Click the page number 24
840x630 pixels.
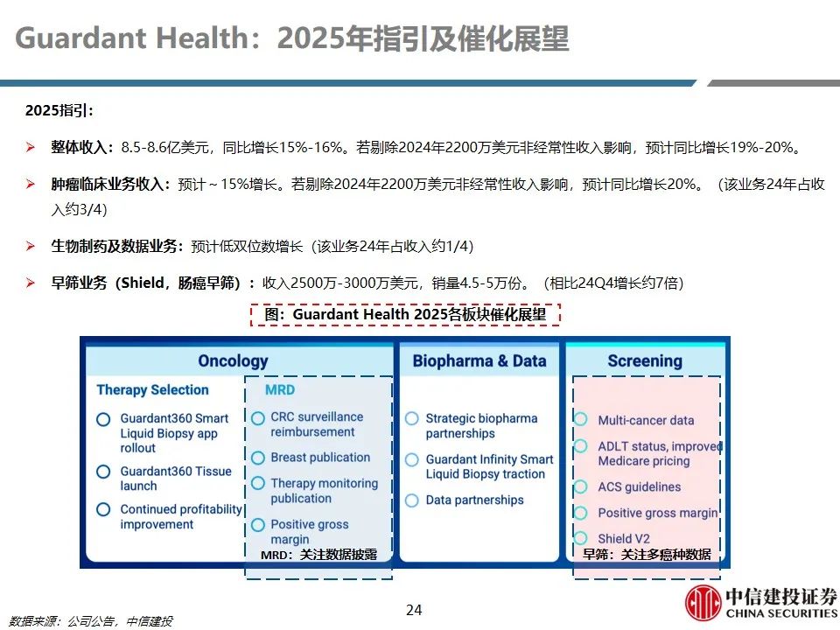pos(414,610)
